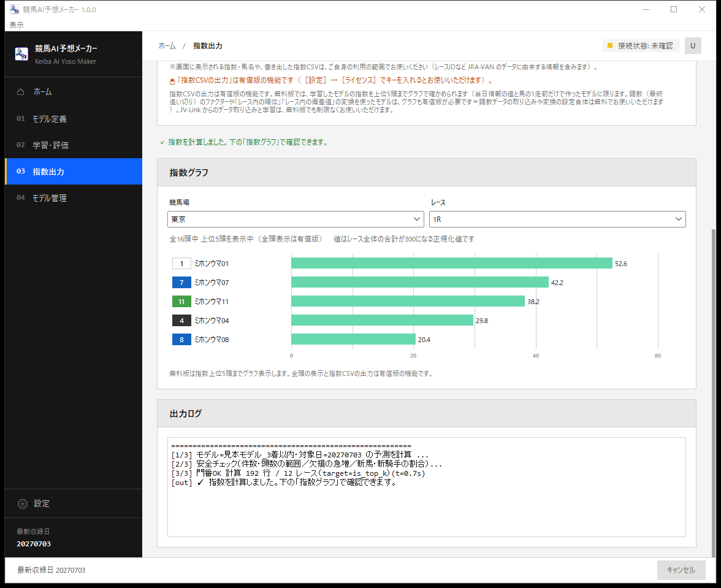Click the green number 11 badge
Viewport: 721px width, 588px height.
(181, 302)
